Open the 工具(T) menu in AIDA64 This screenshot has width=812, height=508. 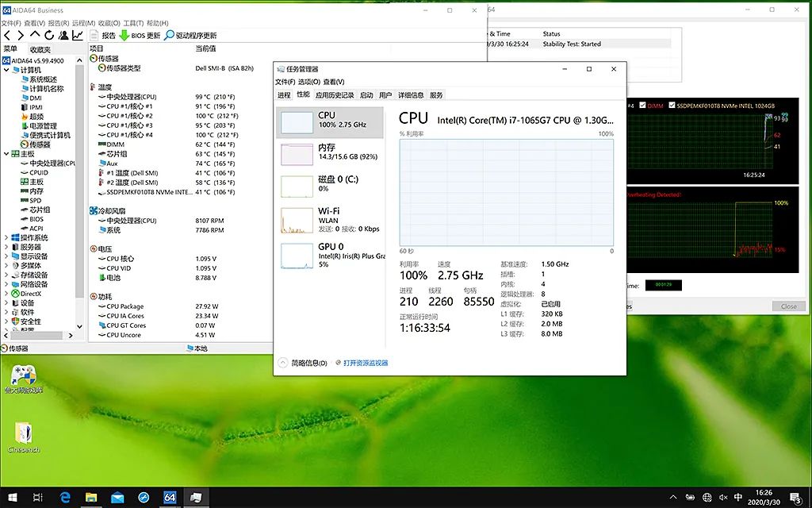133,23
